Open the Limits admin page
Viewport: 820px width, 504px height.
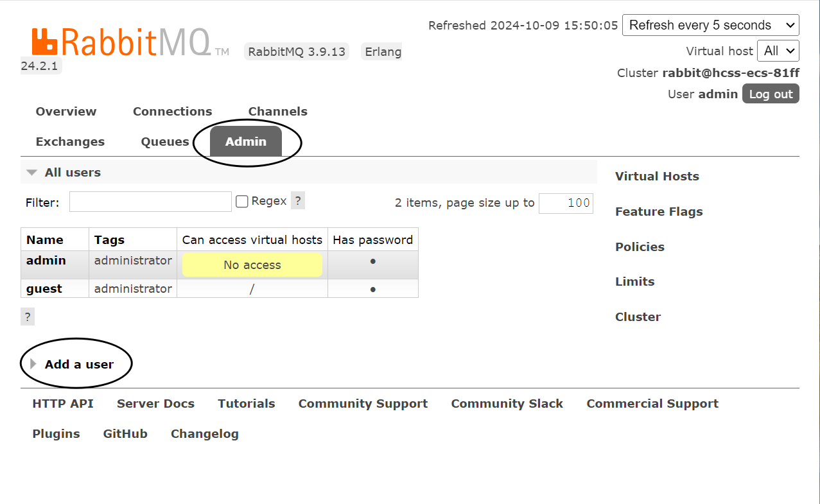point(634,281)
